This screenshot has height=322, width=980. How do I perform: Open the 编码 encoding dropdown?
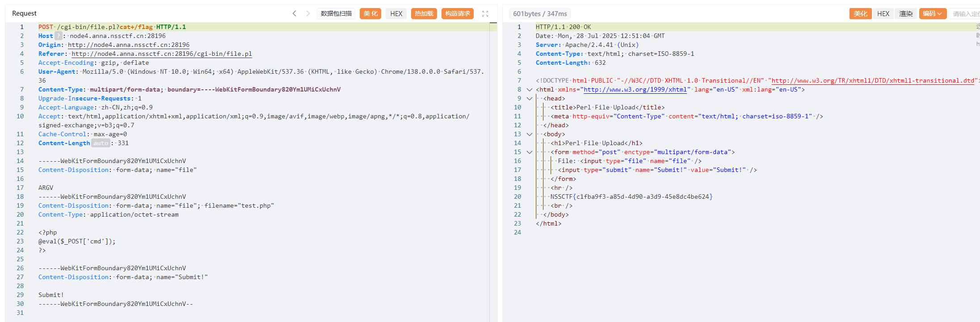coord(933,13)
